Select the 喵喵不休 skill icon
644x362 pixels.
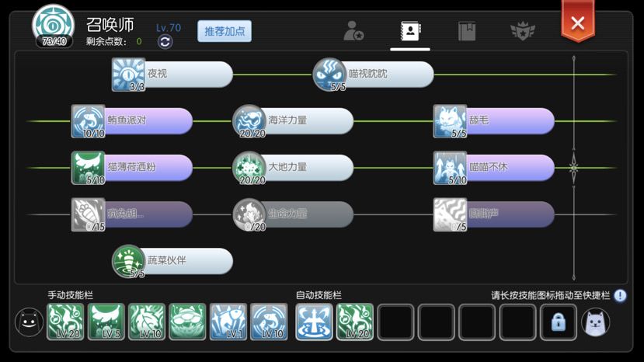[450, 168]
